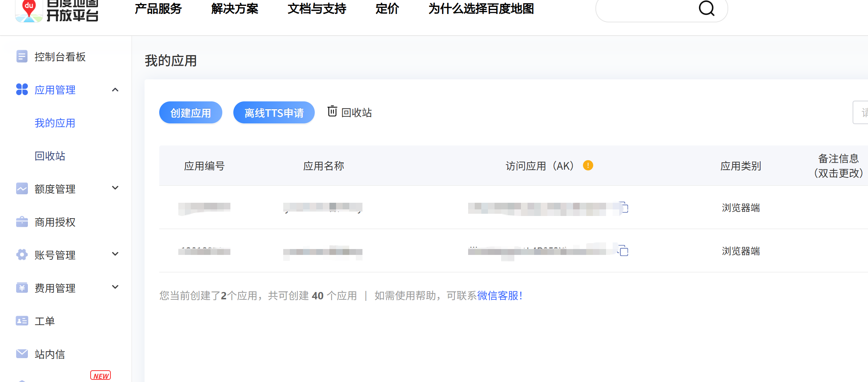This screenshot has height=382, width=868.
Task: Click the 商用授权 briefcase icon
Action: coord(22,222)
